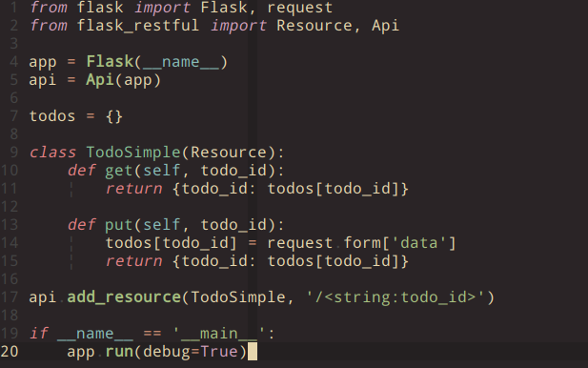Click 'todos = {}' assignment line
588x368 pixels.
coord(75,116)
